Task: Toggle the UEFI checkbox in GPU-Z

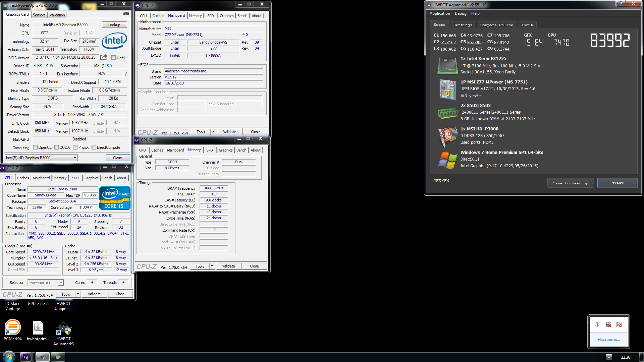Action: [113, 58]
